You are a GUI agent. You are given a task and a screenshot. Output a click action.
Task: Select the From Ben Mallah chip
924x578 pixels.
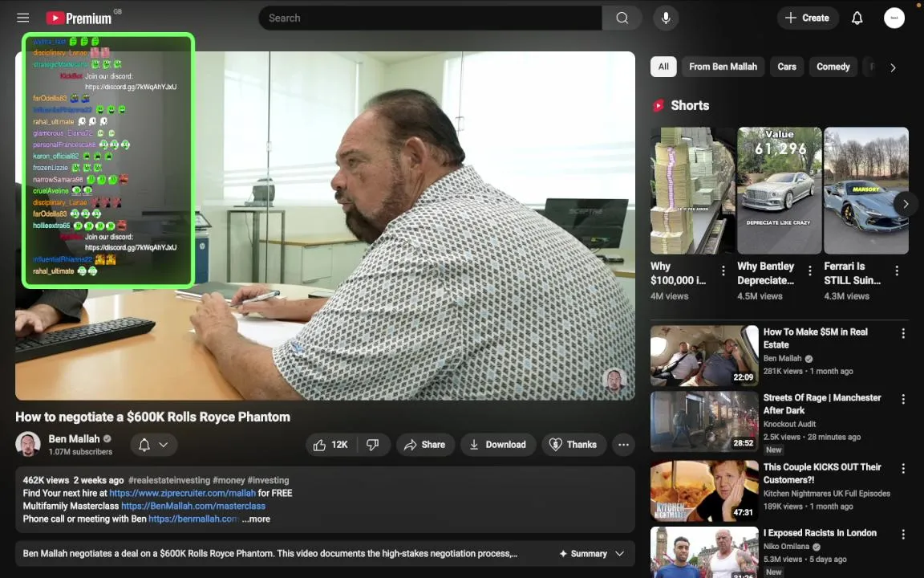click(x=723, y=67)
